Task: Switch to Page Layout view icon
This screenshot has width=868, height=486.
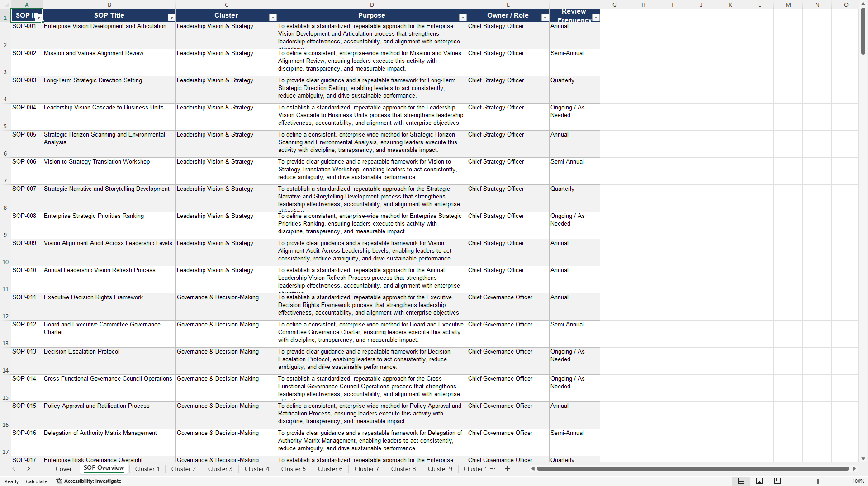Action: pos(759,481)
